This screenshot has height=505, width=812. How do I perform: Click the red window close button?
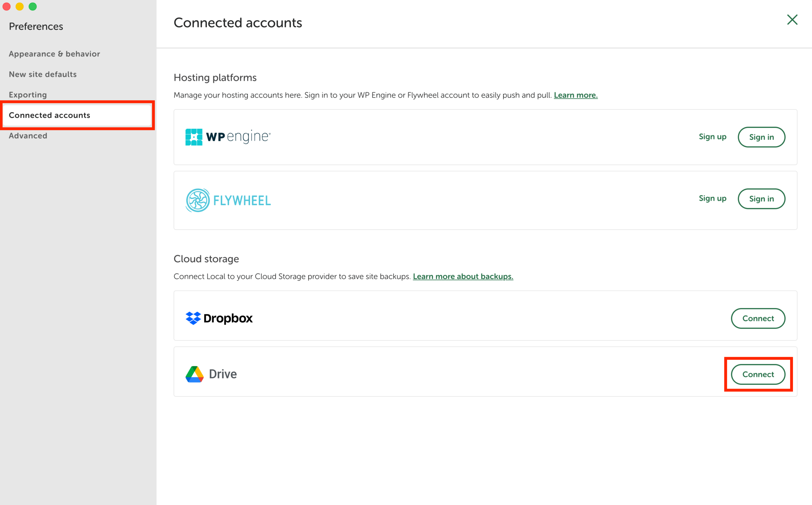coord(7,6)
